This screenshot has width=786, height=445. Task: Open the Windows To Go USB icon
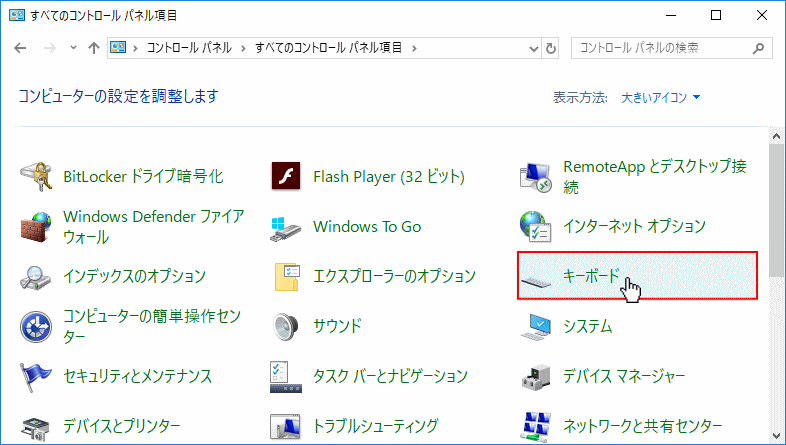[x=285, y=229]
